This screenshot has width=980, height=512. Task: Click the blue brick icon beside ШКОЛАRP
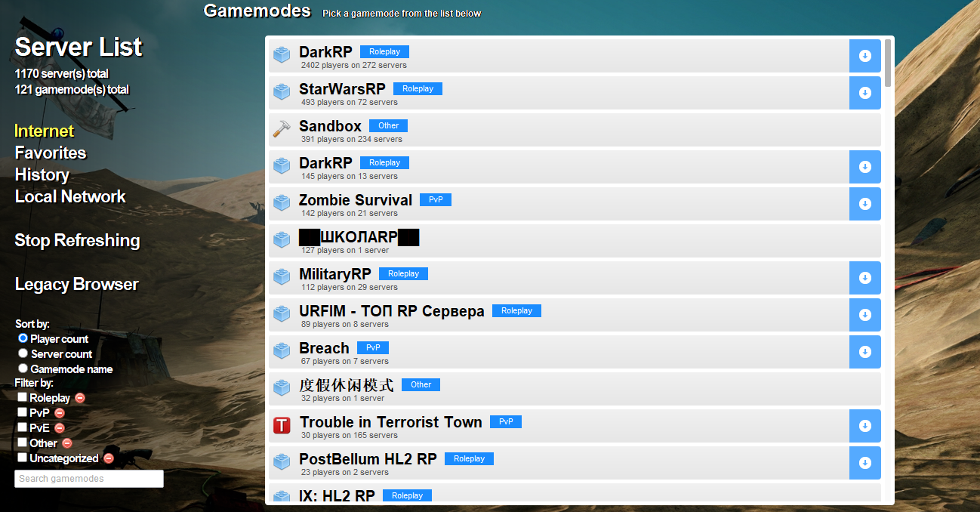pyautogui.click(x=282, y=240)
